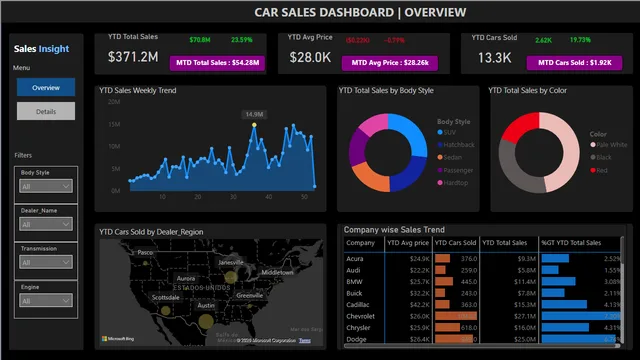Select the BMW row in company table
The width and height of the screenshot is (640, 360).
coord(482,282)
